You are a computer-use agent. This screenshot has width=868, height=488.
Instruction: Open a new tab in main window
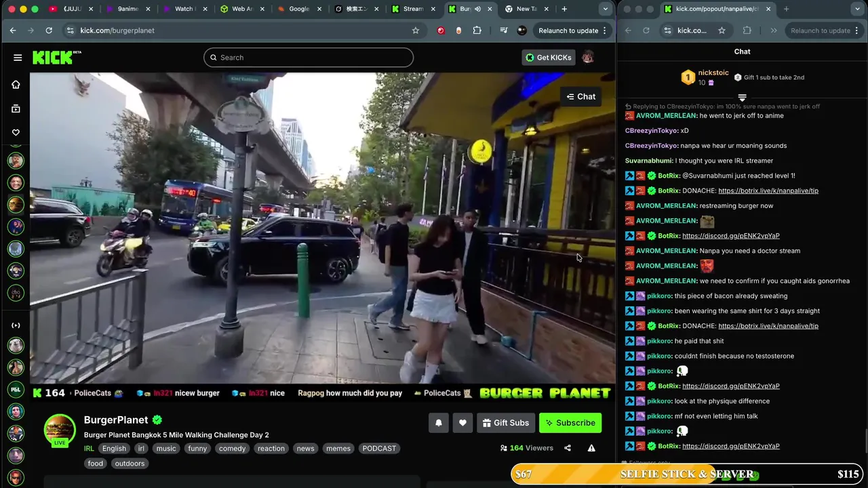click(564, 9)
